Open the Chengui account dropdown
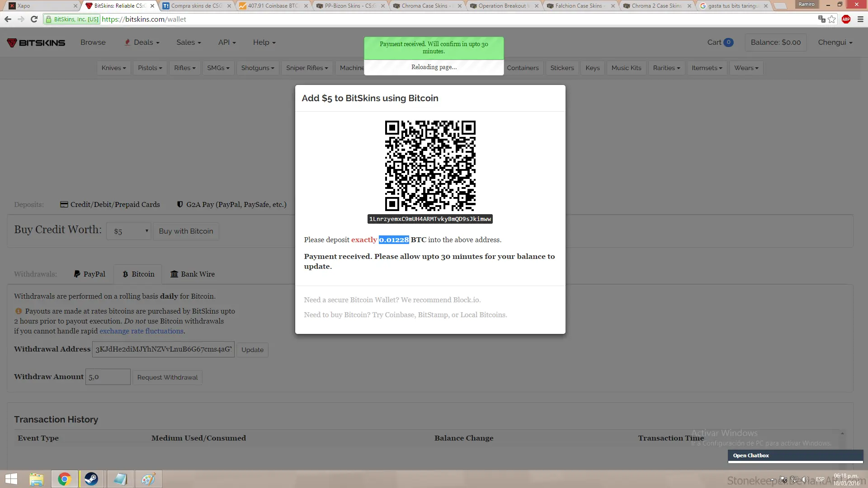 point(835,42)
